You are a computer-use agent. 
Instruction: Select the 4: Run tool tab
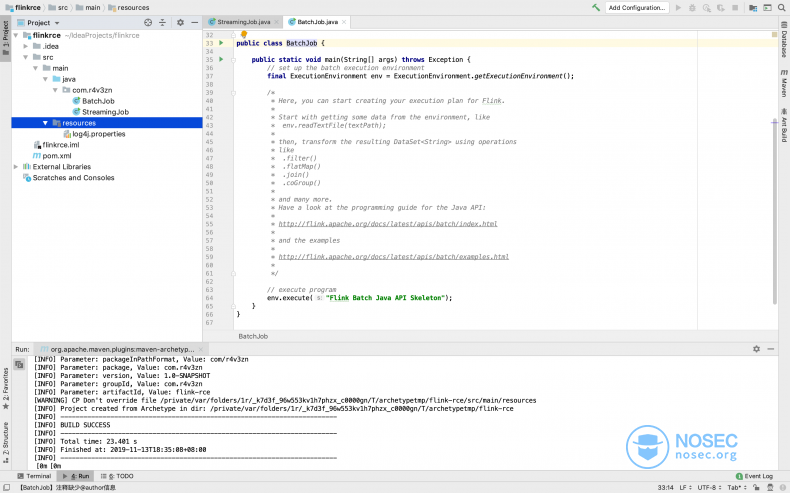point(77,476)
